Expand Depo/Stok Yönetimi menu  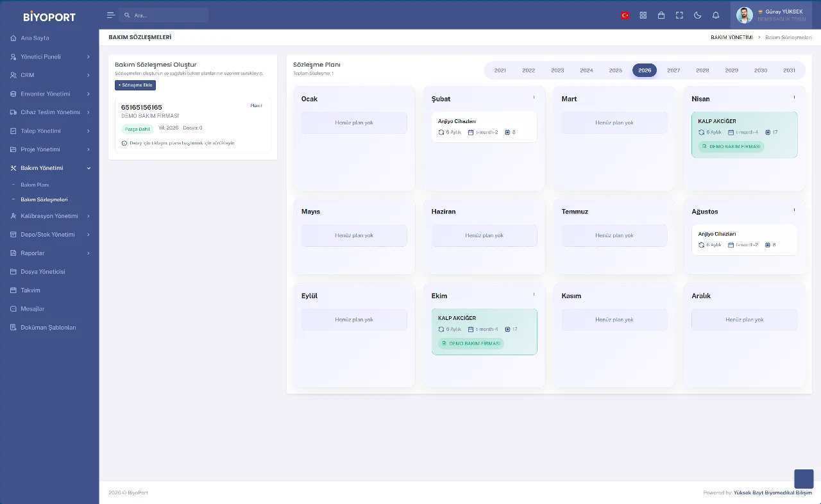pyautogui.click(x=49, y=235)
